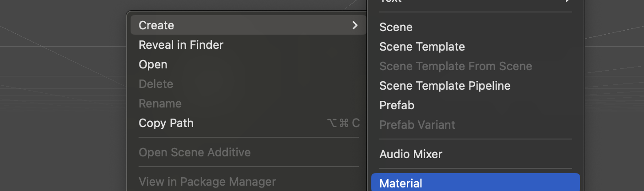644x191 pixels.
Task: Click the greyed-out Delete entry
Action: (x=156, y=84)
